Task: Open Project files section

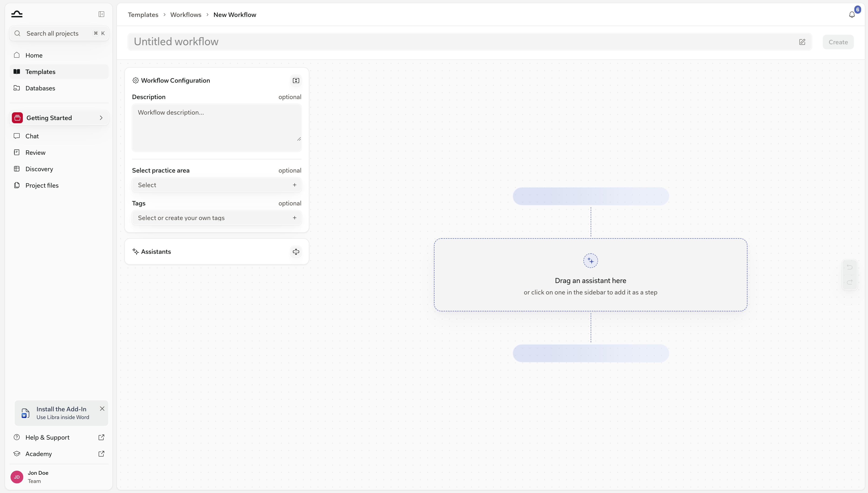Action: tap(59, 185)
